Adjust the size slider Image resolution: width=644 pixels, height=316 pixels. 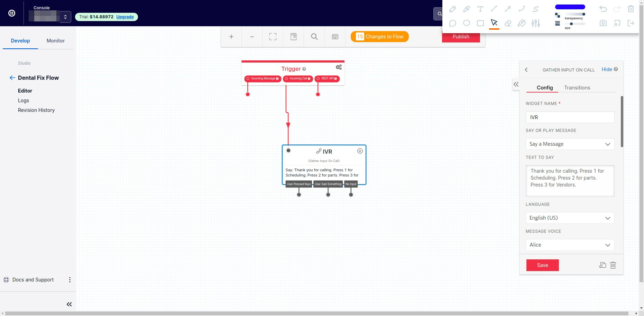(574, 24)
